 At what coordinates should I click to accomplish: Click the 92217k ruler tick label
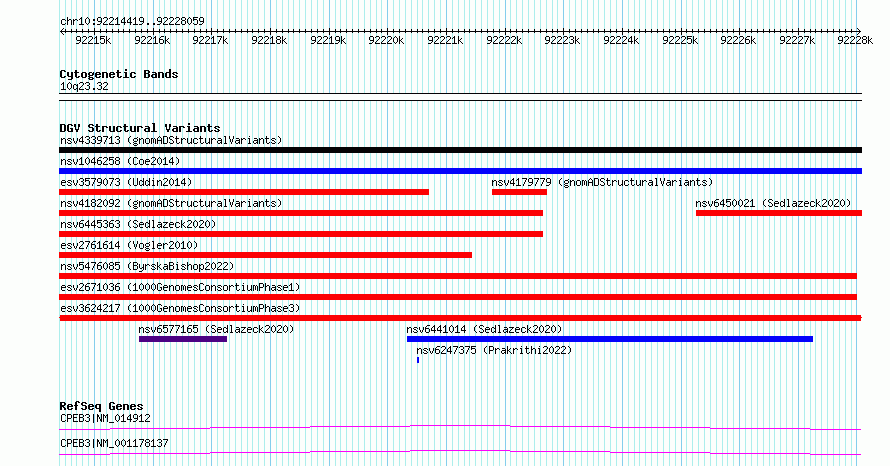click(210, 40)
